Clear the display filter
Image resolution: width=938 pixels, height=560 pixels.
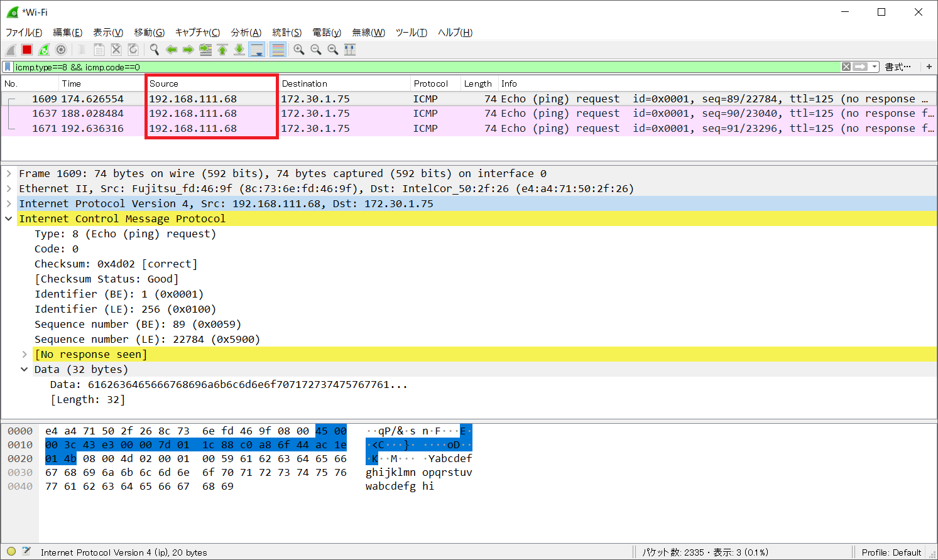(846, 67)
